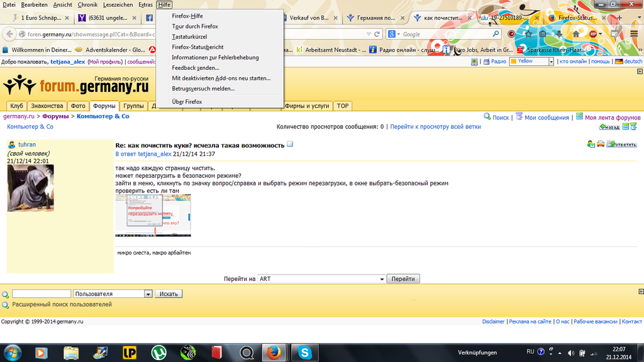Click the назад back button
The image size is (644, 362).
pos(609,127)
